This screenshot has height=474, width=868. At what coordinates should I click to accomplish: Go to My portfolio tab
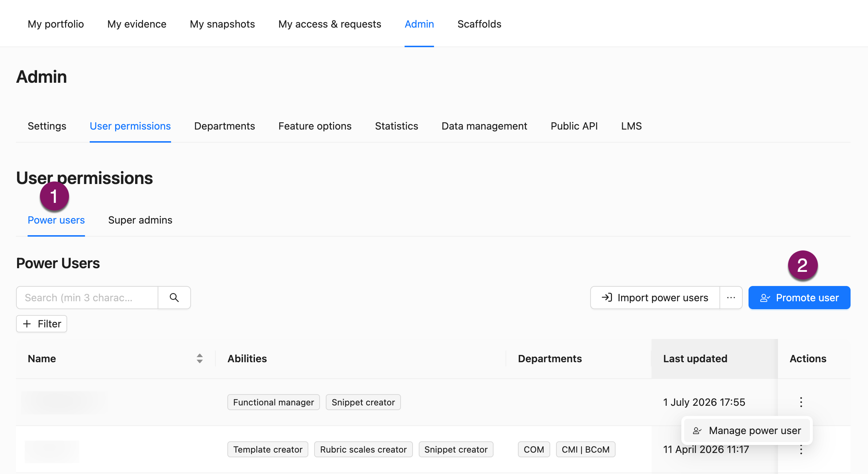pos(56,24)
